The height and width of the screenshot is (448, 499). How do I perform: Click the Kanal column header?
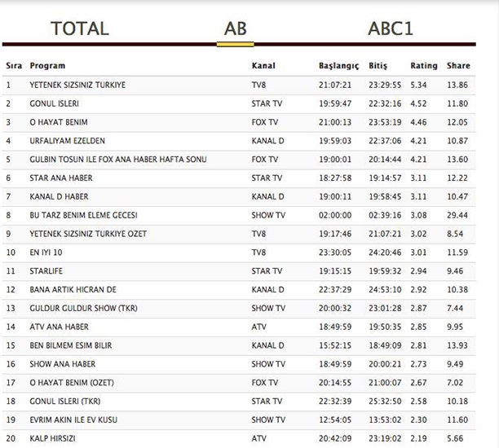tap(263, 66)
